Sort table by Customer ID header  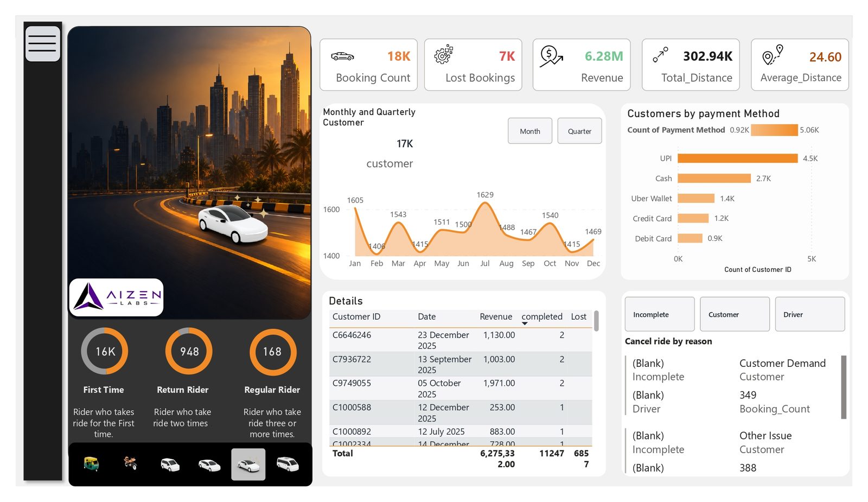coord(356,316)
